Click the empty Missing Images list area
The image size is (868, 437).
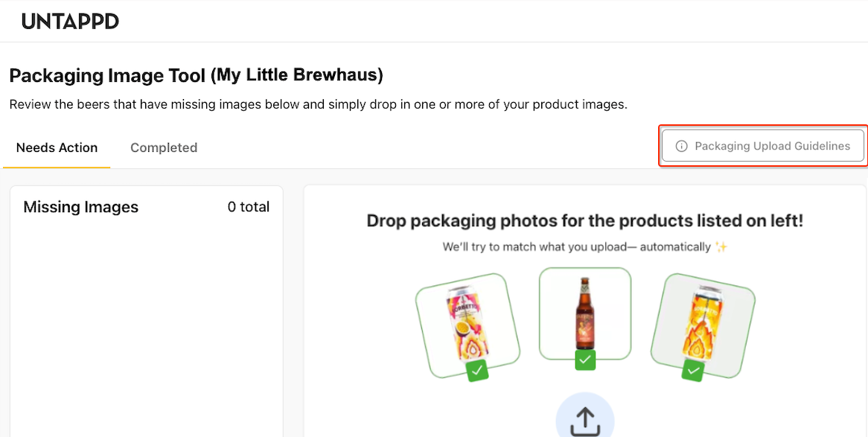coord(146,328)
